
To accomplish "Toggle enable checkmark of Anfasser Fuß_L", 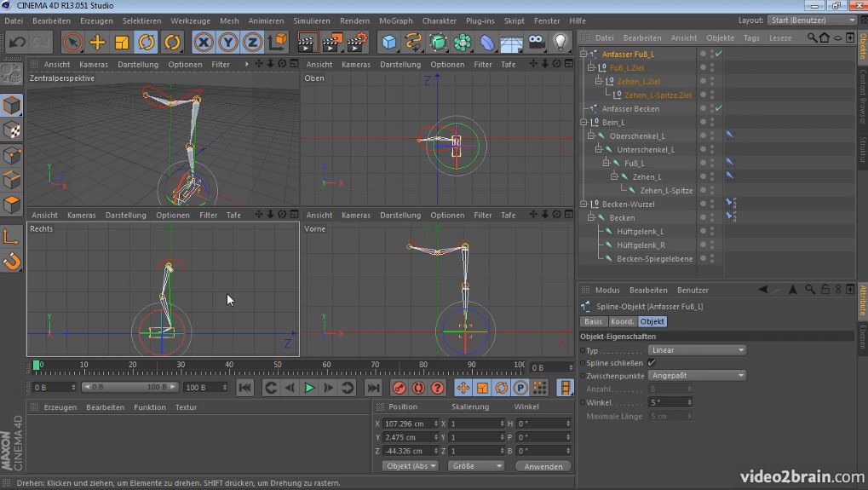I will (719, 54).
